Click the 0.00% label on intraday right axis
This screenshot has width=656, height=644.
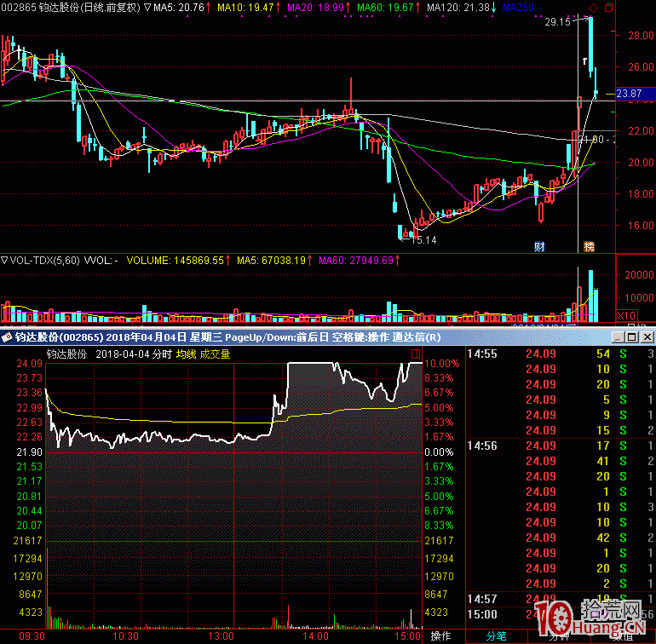point(439,452)
